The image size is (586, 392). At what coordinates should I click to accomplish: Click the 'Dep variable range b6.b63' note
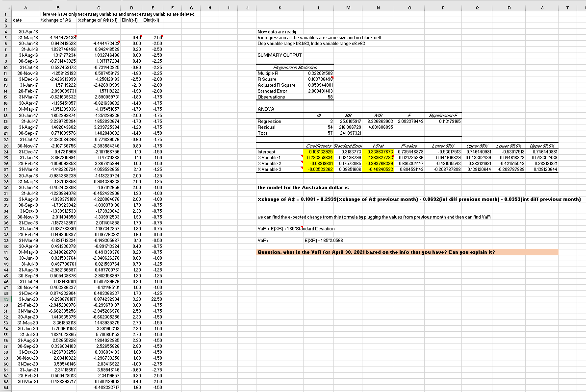(x=311, y=44)
